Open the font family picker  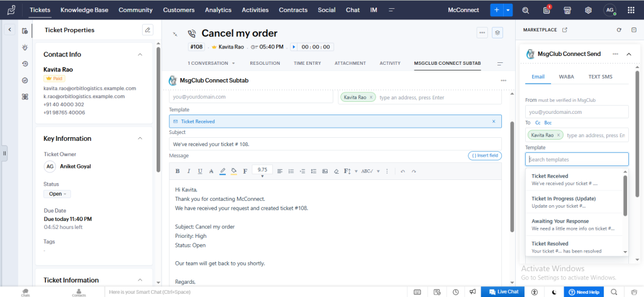coord(245,171)
